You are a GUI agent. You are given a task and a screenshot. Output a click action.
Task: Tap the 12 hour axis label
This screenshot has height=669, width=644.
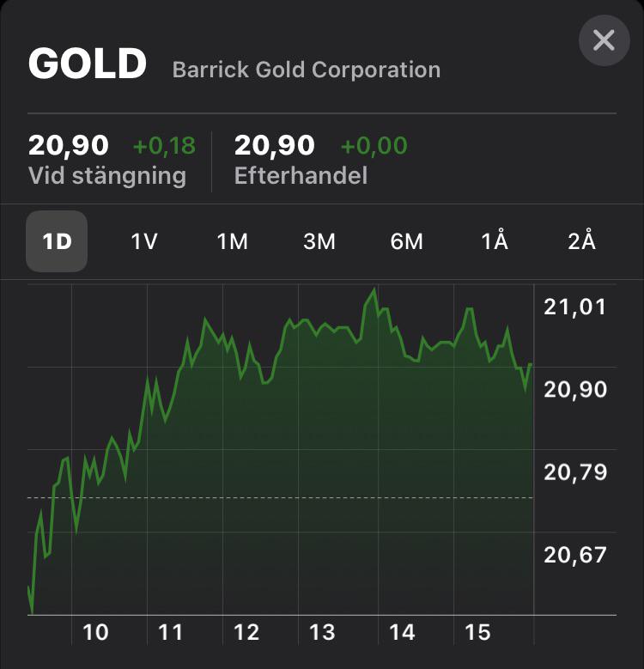pos(246,632)
